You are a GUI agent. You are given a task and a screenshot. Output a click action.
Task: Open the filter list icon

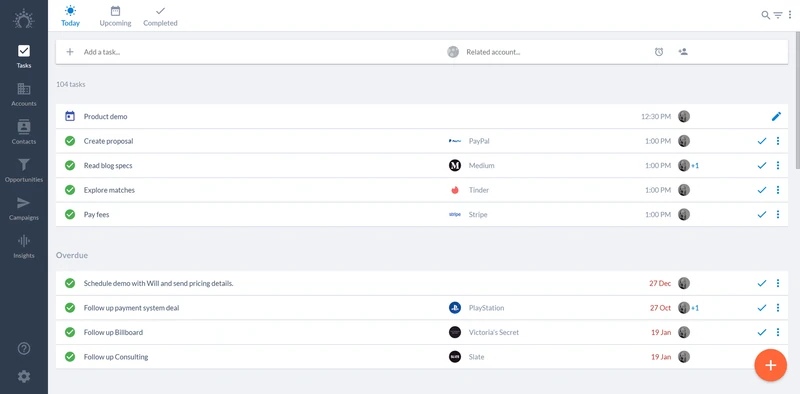[778, 15]
